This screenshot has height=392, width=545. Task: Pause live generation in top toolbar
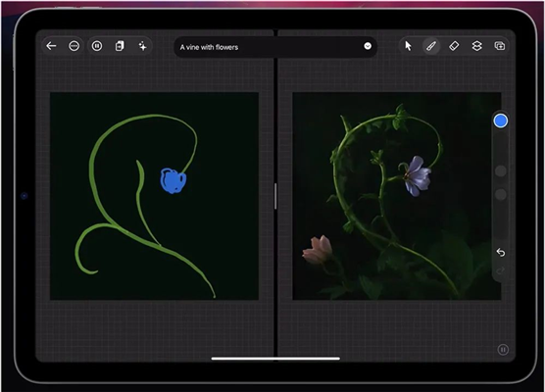click(x=97, y=46)
